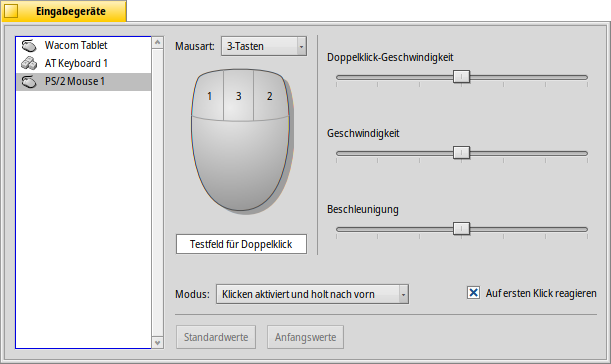Click the middle button 3 on mouse image
Viewport: 611px width, 364px height.
click(x=238, y=96)
